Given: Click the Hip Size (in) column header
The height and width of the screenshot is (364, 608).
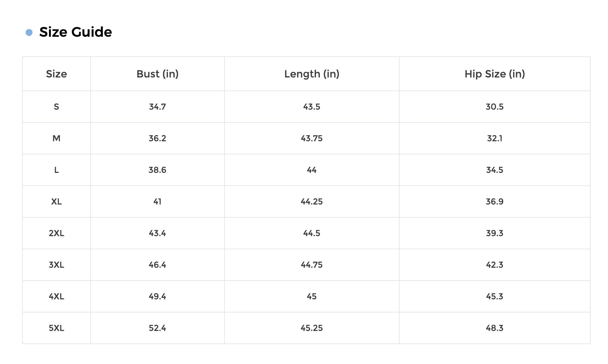Looking at the screenshot, I should pos(495,74).
